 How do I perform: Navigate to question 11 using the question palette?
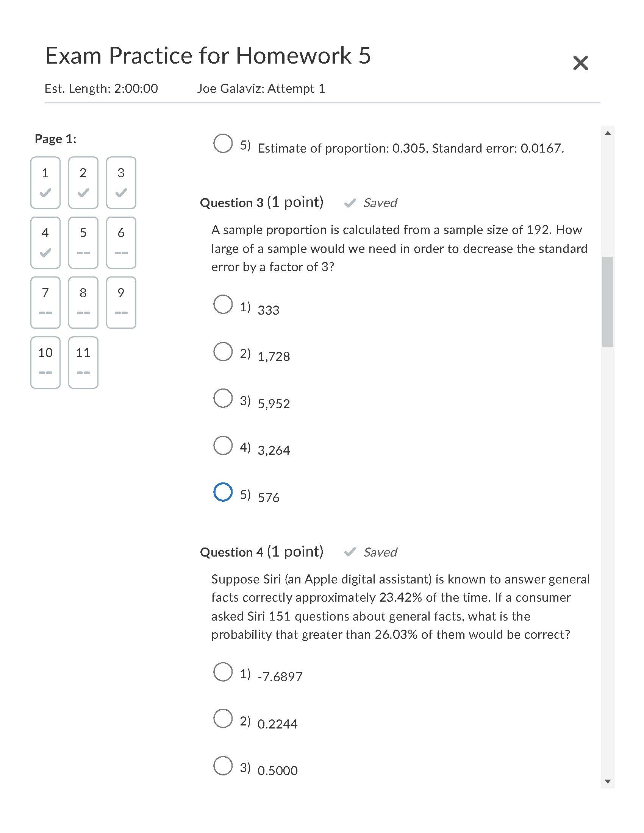pos(83,361)
